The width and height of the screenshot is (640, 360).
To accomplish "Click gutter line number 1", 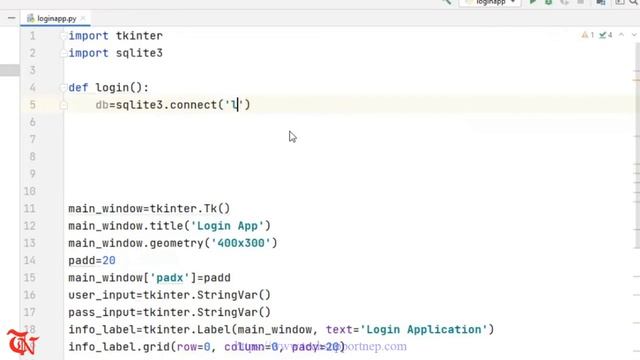I will (32, 36).
